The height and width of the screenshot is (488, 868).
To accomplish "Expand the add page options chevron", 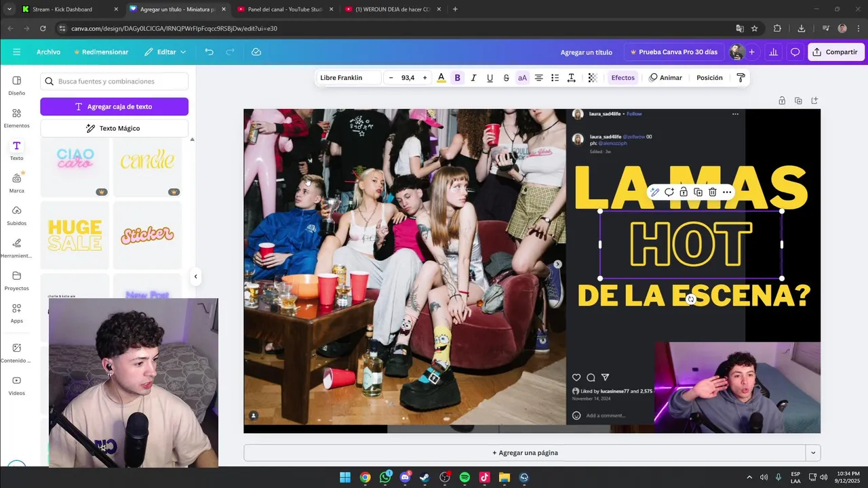I will (x=813, y=453).
